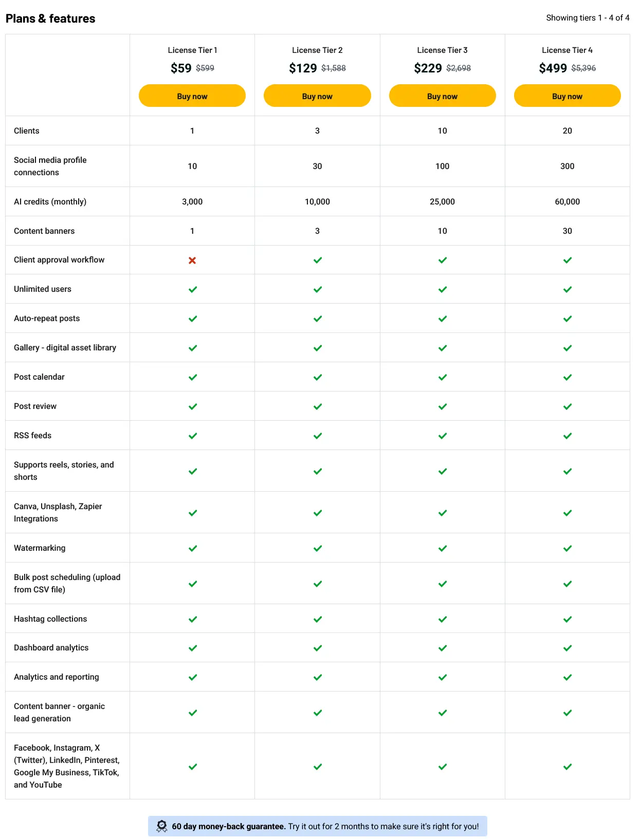Click Tier 2 Client approval workflow checkmark
Screen dimensions: 640x840
pyautogui.click(x=318, y=260)
